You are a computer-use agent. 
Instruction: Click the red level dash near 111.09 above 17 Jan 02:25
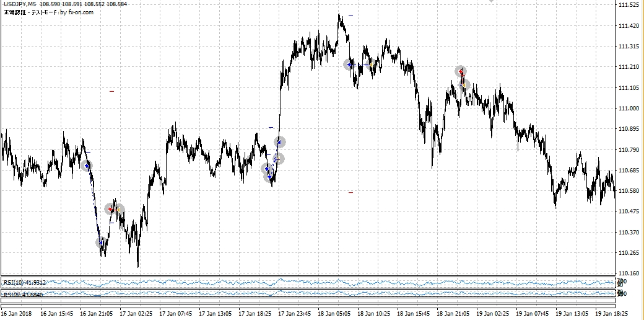click(111, 91)
